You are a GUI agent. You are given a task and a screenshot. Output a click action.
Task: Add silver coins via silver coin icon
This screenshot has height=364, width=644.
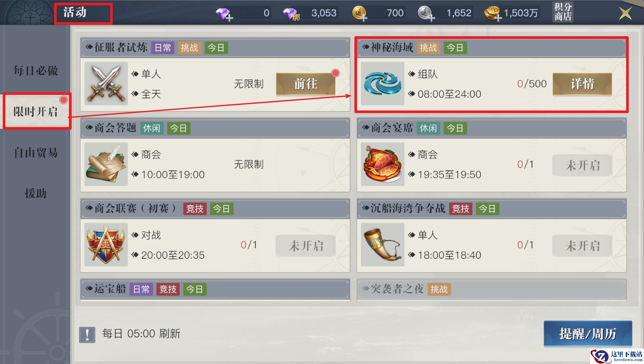pos(425,14)
